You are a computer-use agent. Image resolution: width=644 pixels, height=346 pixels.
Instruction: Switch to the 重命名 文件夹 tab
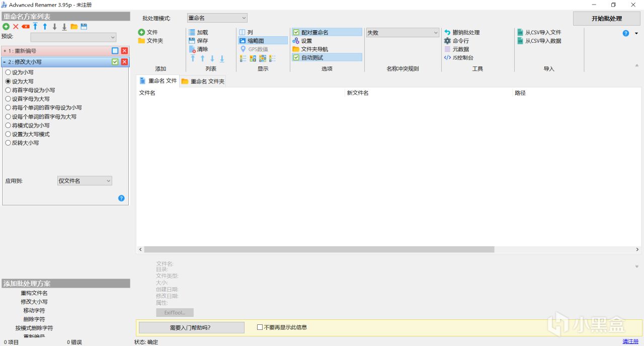tap(203, 81)
